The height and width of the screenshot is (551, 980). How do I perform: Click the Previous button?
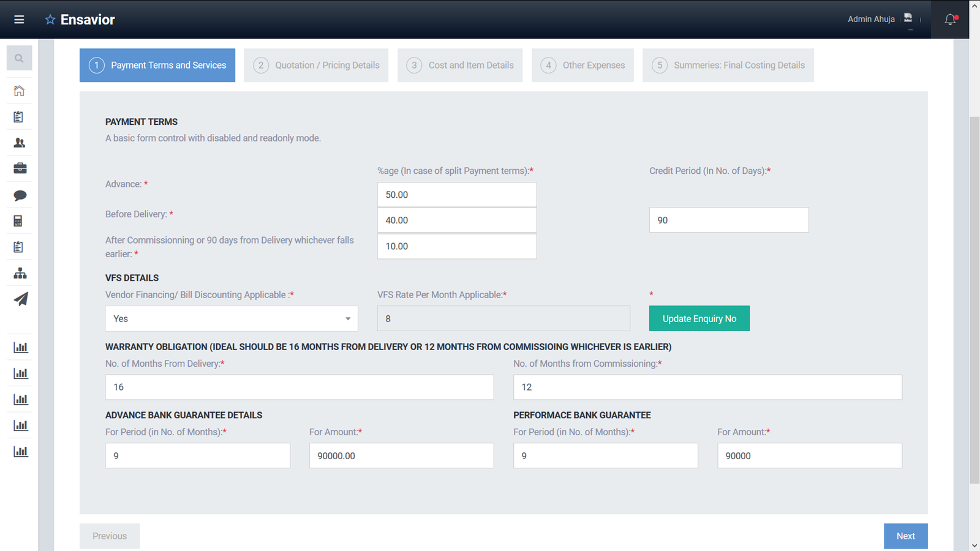click(x=110, y=536)
